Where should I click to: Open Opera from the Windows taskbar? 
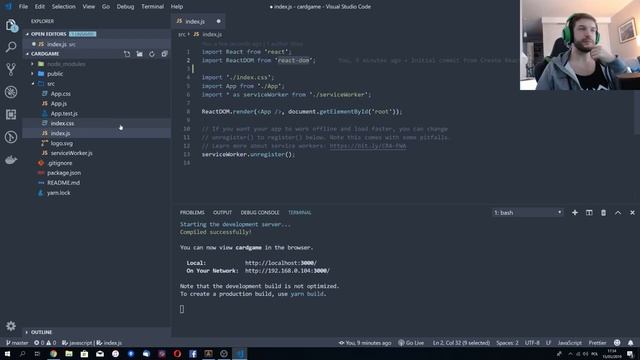click(x=177, y=354)
